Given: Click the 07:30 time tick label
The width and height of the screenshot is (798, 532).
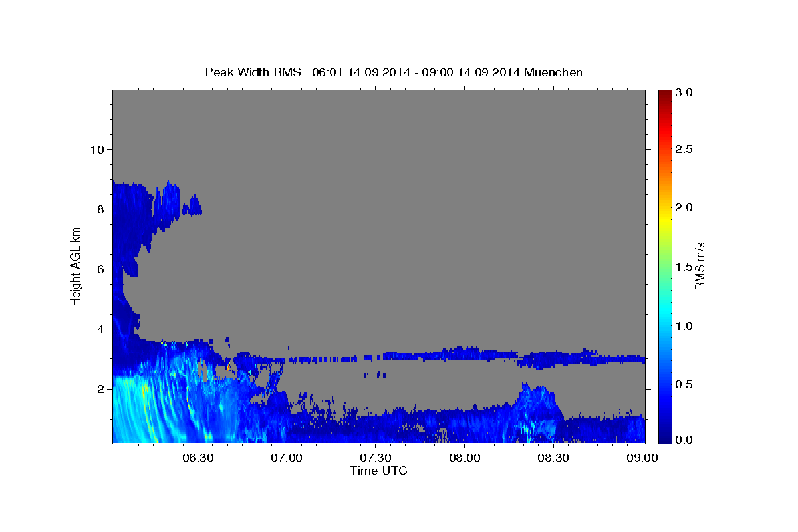Looking at the screenshot, I should (x=375, y=458).
